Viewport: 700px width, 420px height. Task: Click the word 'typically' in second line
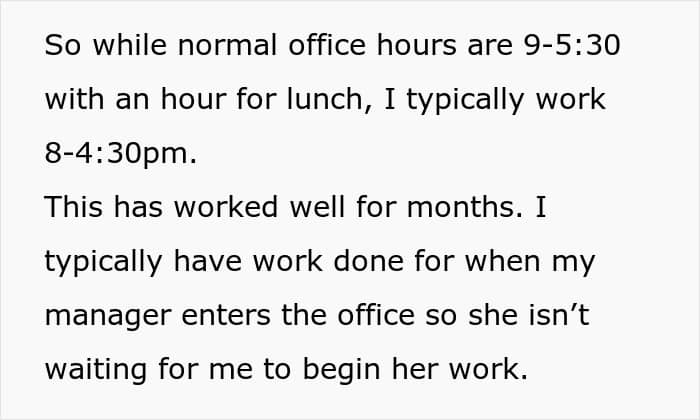[x=465, y=100]
